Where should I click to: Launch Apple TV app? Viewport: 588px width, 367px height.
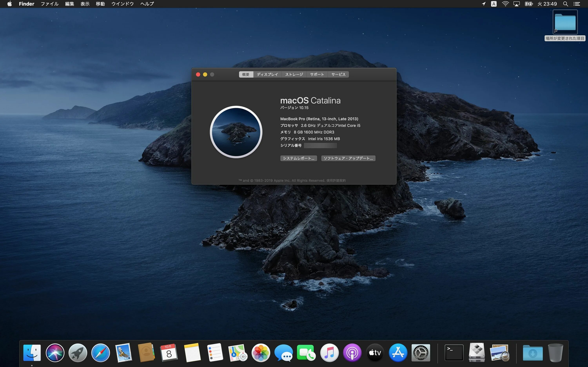coord(375,353)
